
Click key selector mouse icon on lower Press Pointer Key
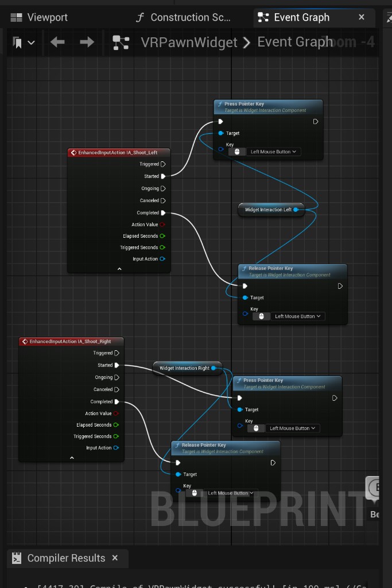pyautogui.click(x=256, y=428)
